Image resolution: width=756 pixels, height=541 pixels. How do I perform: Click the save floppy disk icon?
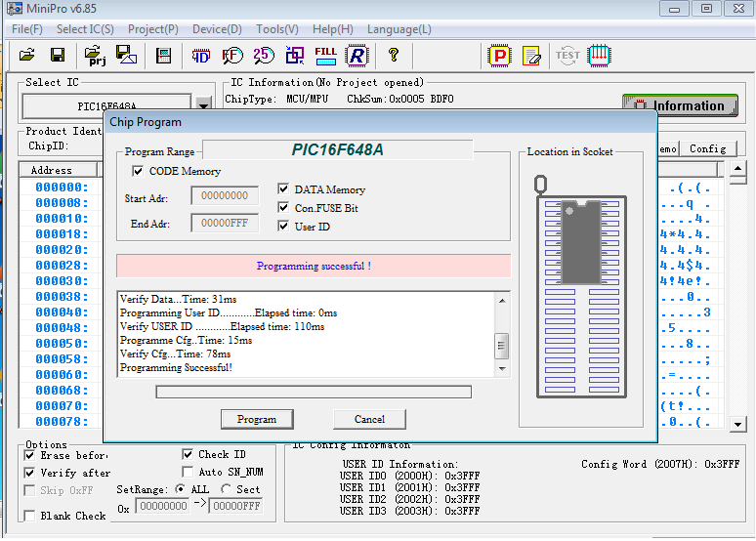click(58, 55)
